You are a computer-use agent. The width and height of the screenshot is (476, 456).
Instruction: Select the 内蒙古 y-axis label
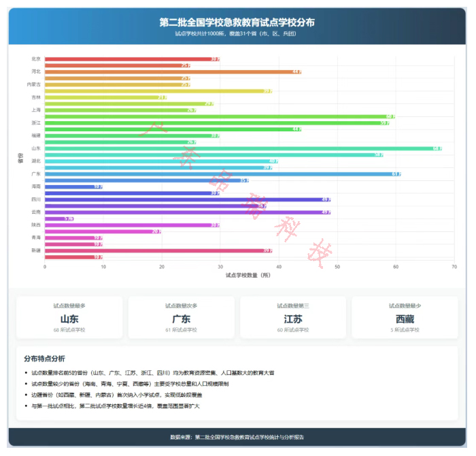(33, 84)
